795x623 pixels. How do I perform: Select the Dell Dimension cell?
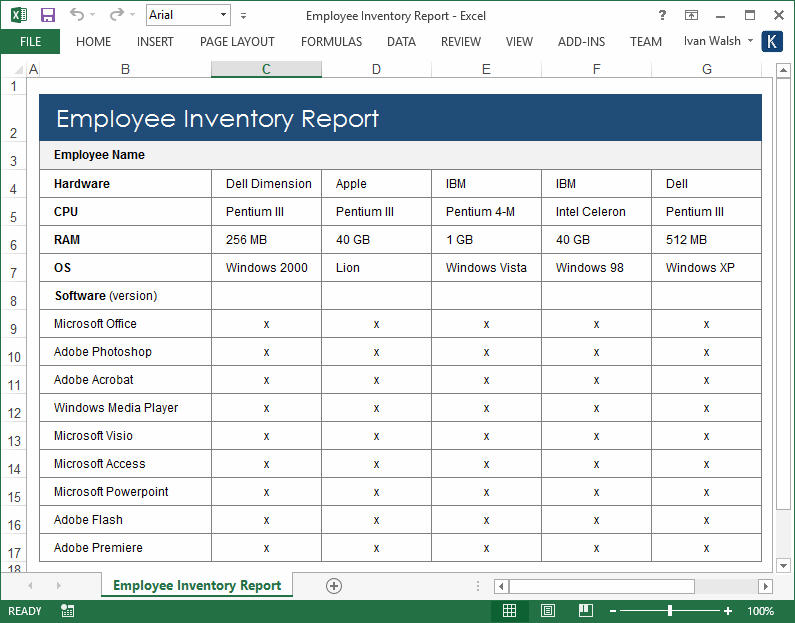coord(266,184)
